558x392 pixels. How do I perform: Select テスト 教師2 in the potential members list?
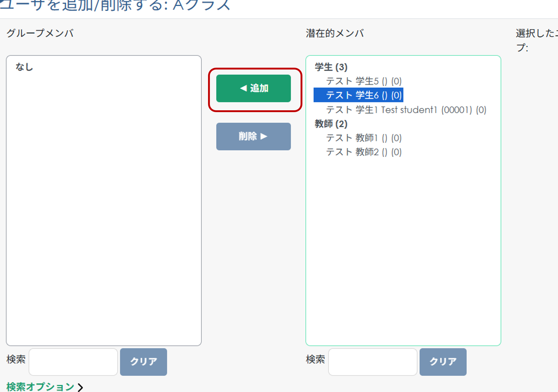(363, 152)
